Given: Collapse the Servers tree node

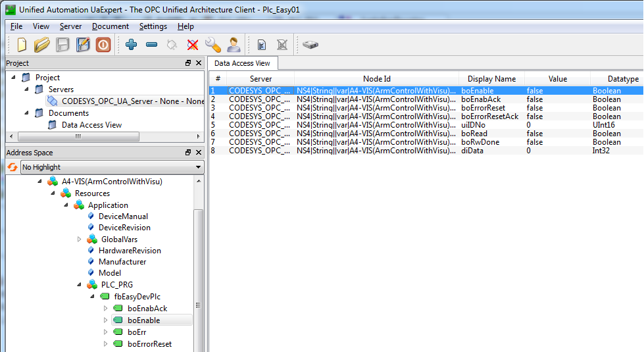Looking at the screenshot, I should coord(27,89).
